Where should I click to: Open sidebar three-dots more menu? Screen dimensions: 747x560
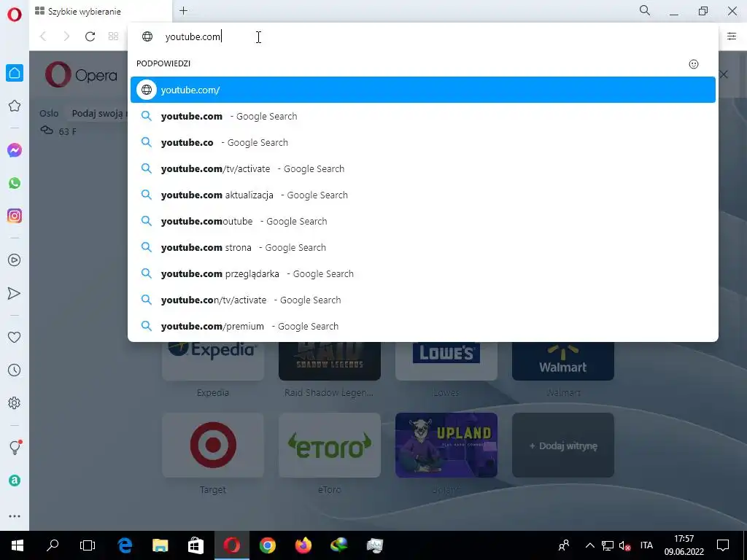pyautogui.click(x=15, y=516)
